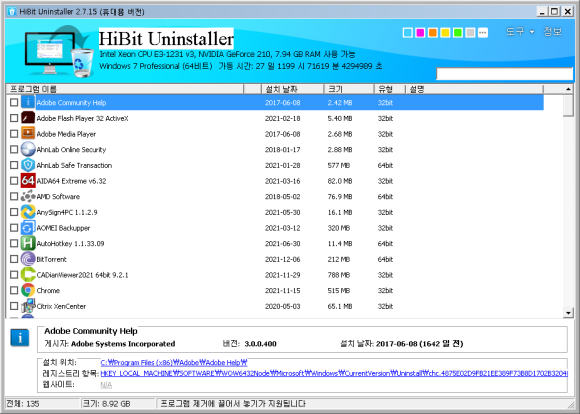Check the BitTorrent checkbox
The image size is (580, 414).
pyautogui.click(x=14, y=259)
